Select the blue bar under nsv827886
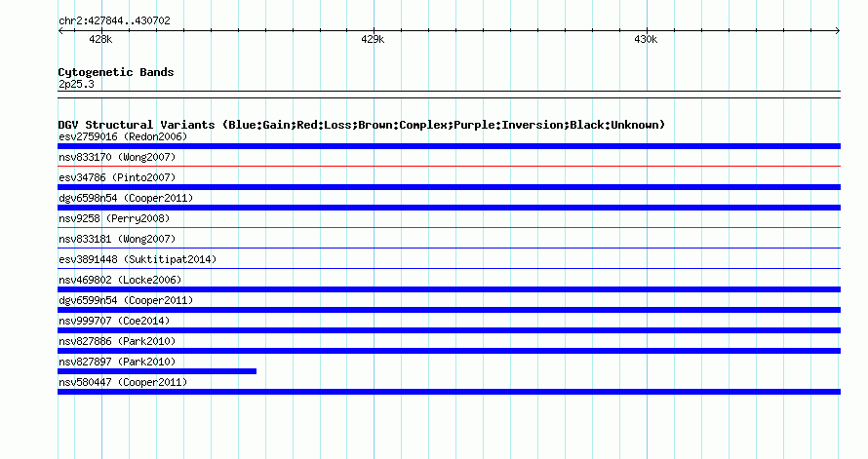 pos(449,351)
